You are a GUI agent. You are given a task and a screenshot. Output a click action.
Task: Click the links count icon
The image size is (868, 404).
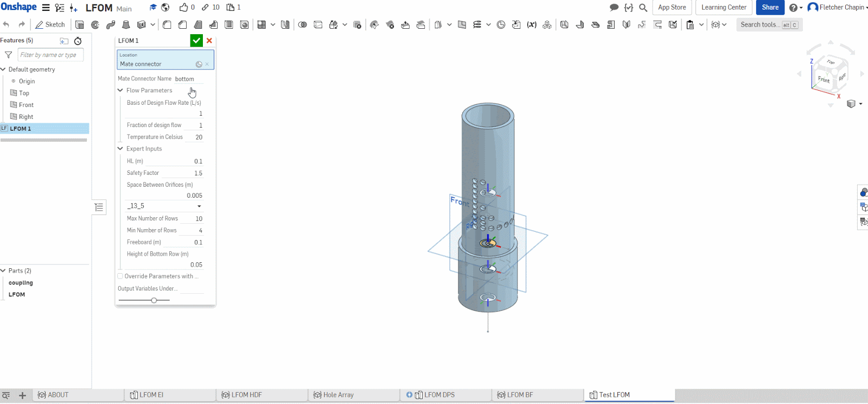(205, 8)
